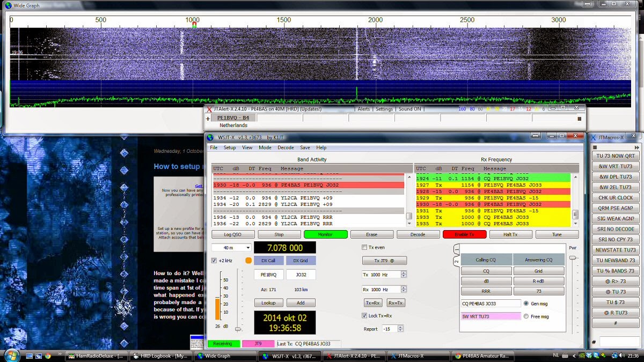
Task: Click TU 73 NOW QRT macro button
Action: (x=615, y=156)
